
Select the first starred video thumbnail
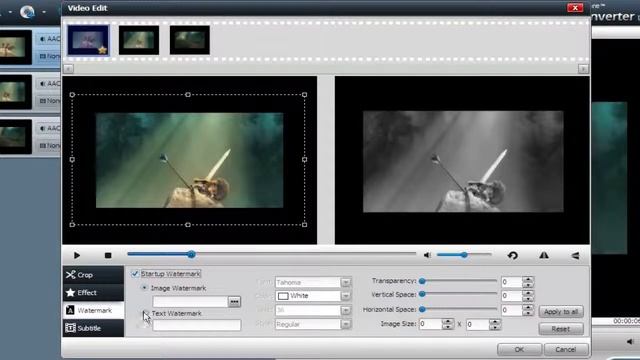(89, 40)
